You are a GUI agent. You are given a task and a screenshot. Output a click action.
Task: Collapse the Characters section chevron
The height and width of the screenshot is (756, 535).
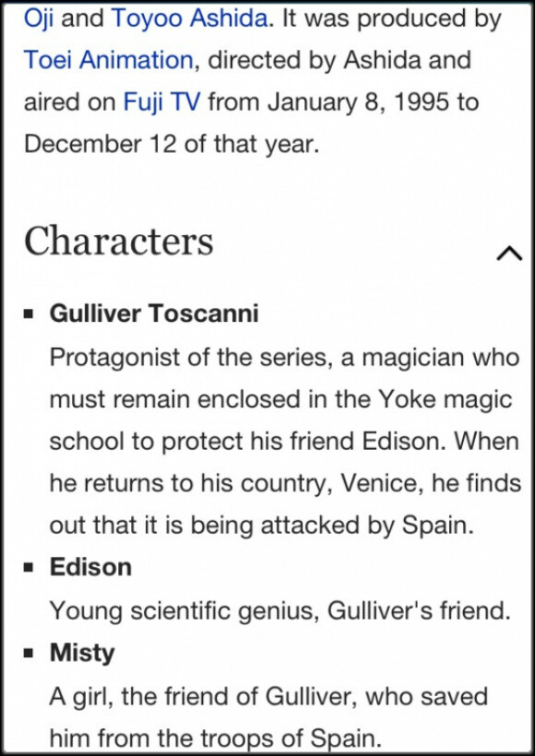click(x=509, y=254)
